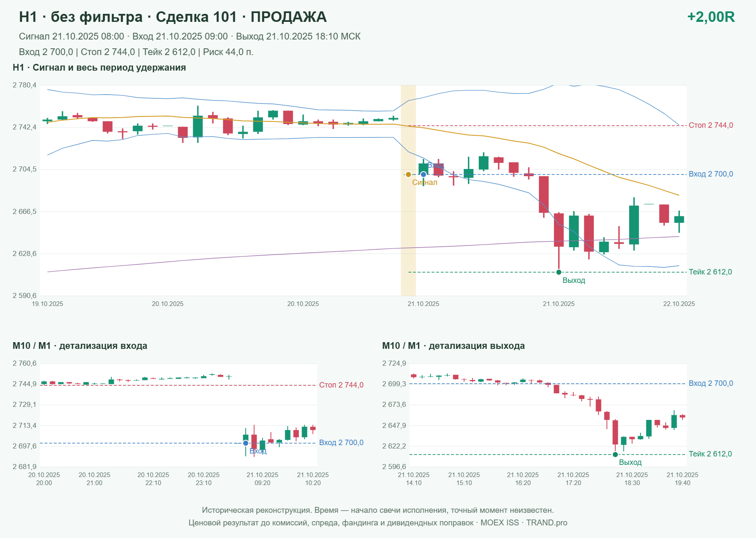Screen dimensions: 756x538
Task: Click the 'Стоп 2 744,0' label on H1 chart
Action: click(711, 125)
